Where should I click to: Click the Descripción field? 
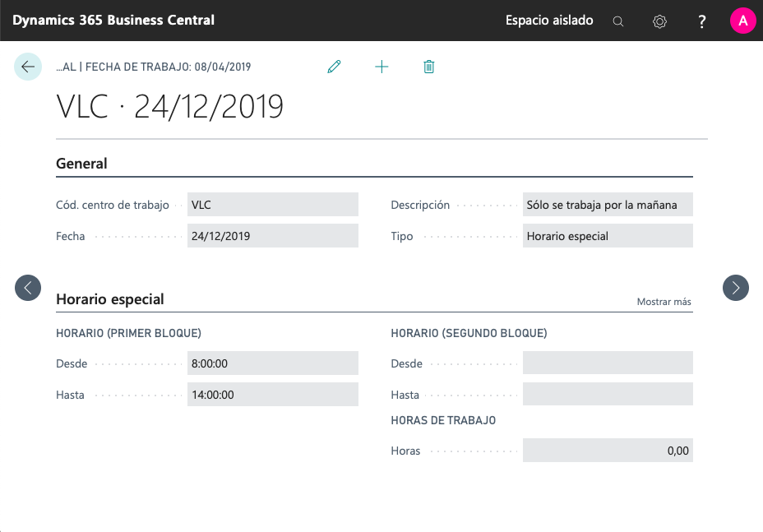click(x=608, y=205)
